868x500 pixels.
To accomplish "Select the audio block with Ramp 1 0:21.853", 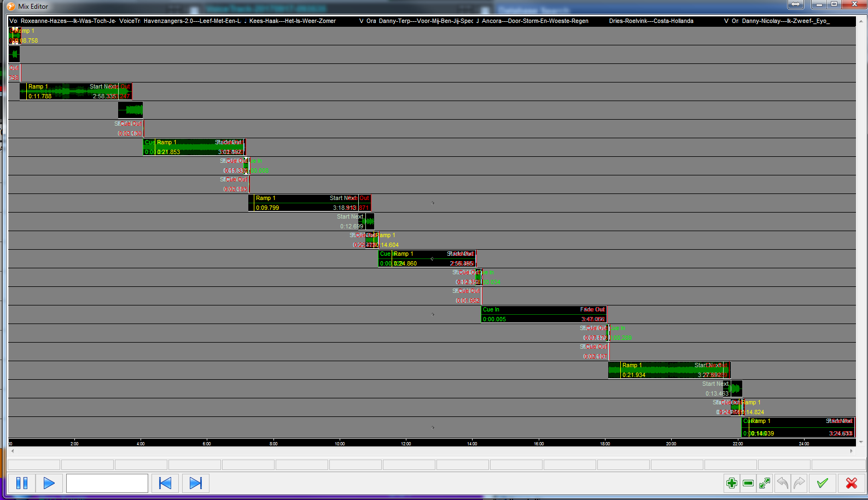I will pyautogui.click(x=194, y=147).
